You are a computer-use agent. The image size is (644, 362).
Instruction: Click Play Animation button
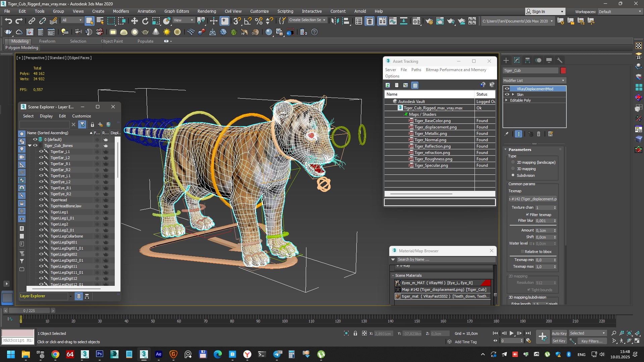click(511, 333)
